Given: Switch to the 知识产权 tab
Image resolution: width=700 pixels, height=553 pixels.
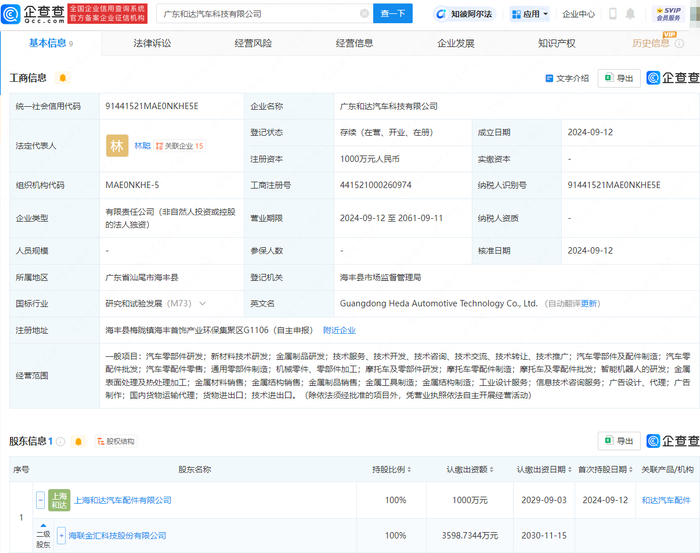Looking at the screenshot, I should [556, 44].
